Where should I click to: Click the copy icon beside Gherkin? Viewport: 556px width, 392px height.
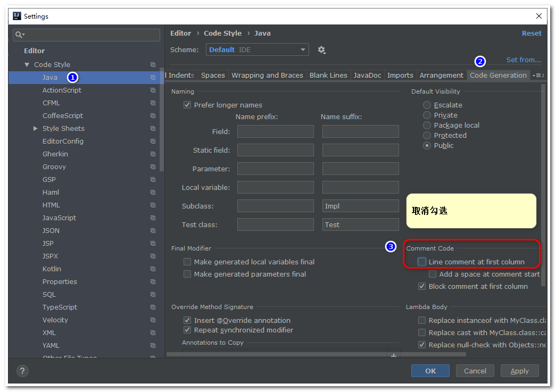click(153, 154)
